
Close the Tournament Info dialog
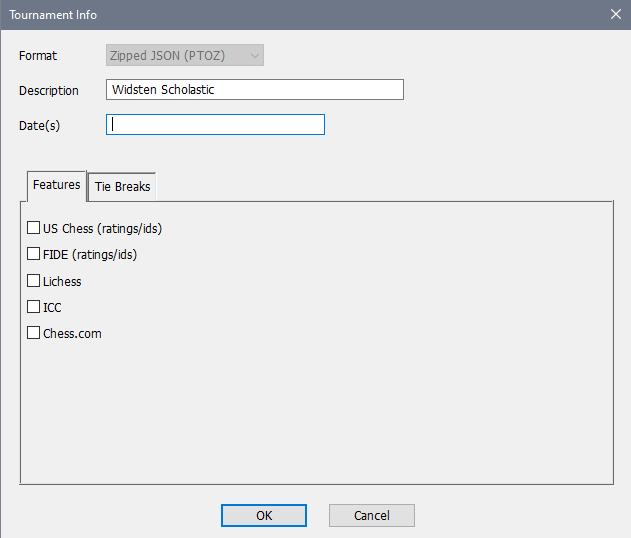(615, 15)
